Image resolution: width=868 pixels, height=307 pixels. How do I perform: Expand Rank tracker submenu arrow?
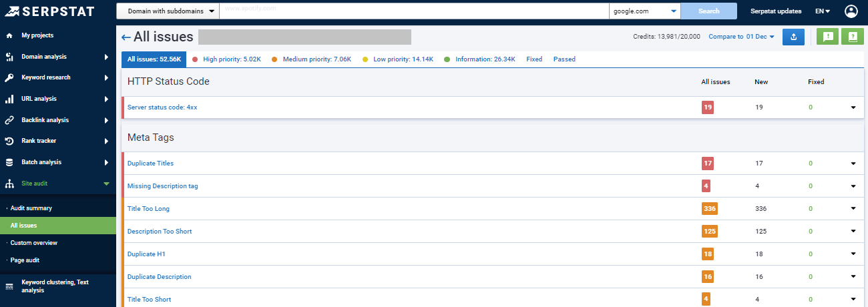(x=106, y=141)
